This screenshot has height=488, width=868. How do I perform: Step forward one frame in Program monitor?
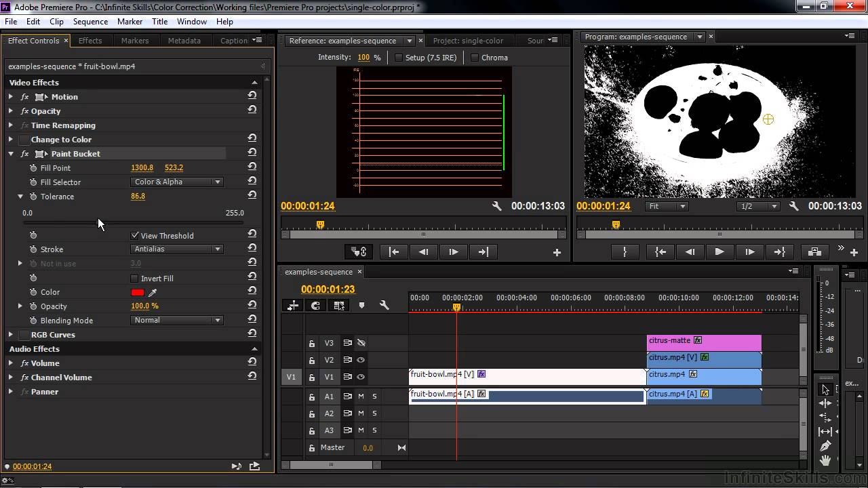[x=749, y=251]
